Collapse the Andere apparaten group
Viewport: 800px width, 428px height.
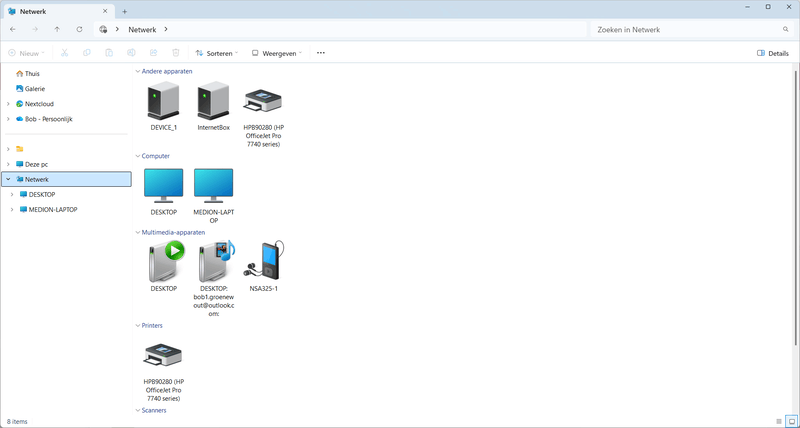138,71
